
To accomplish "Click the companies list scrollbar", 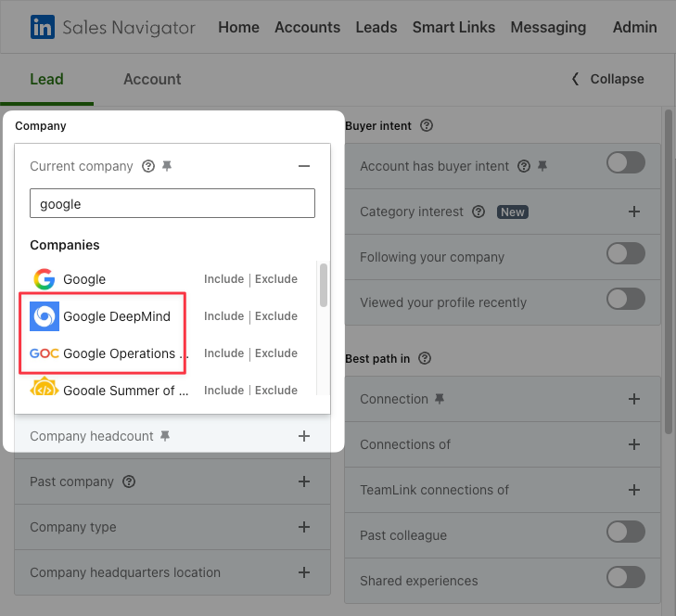I will tap(324, 285).
